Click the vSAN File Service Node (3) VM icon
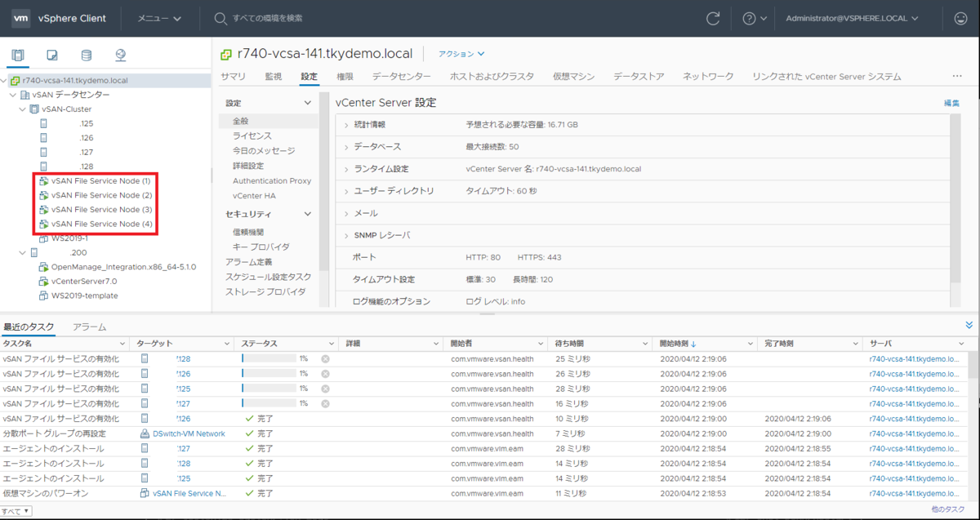This screenshot has width=980, height=520. coord(44,210)
